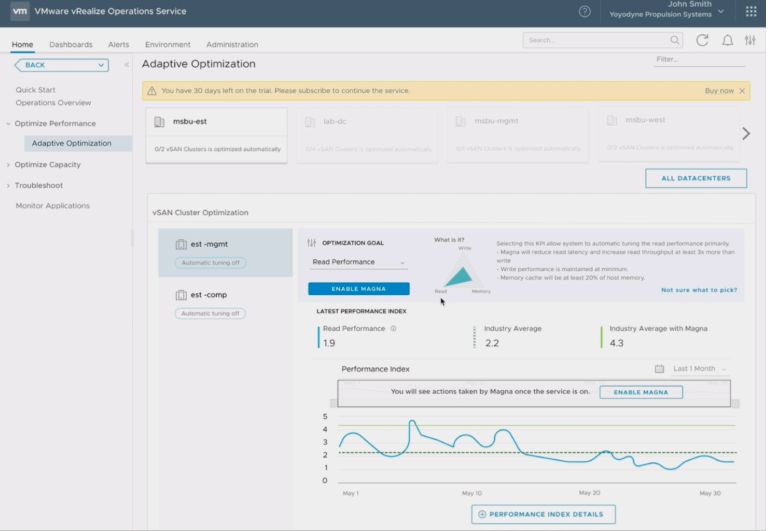
Task: Refresh the page with the refresh icon
Action: tap(702, 40)
